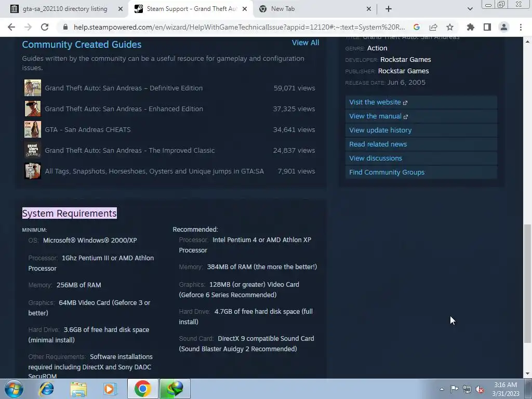Click Rockstar Games developer text
This screenshot has width=532, height=399.
click(405, 59)
